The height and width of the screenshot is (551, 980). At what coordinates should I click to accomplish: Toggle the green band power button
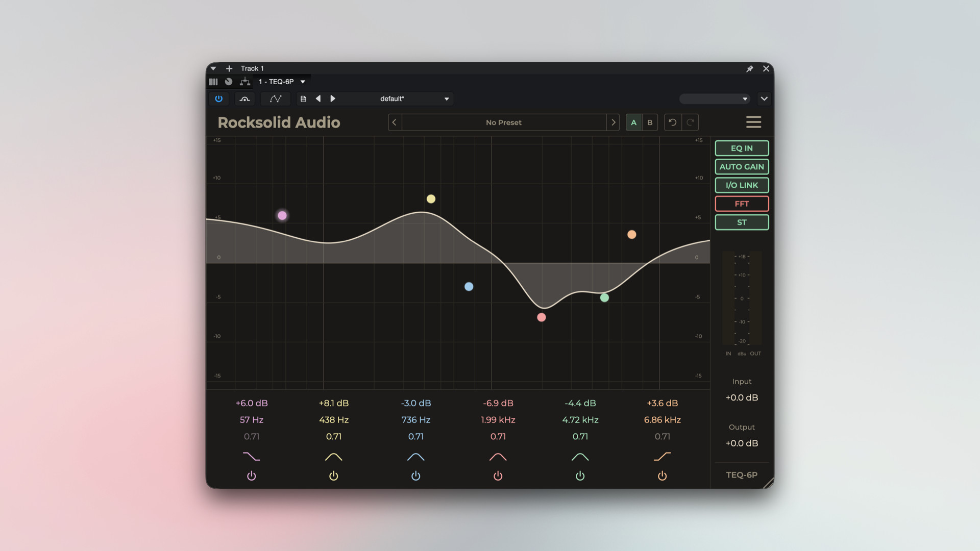pyautogui.click(x=580, y=476)
